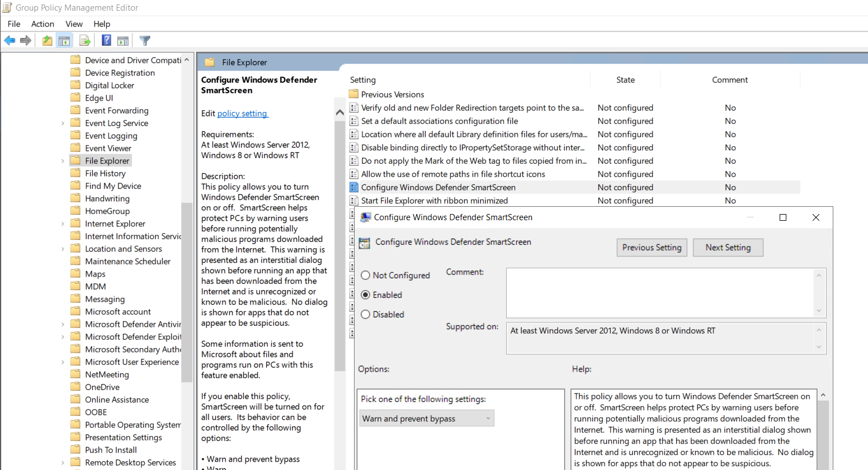Select the Event Viewer tree item

[108, 148]
